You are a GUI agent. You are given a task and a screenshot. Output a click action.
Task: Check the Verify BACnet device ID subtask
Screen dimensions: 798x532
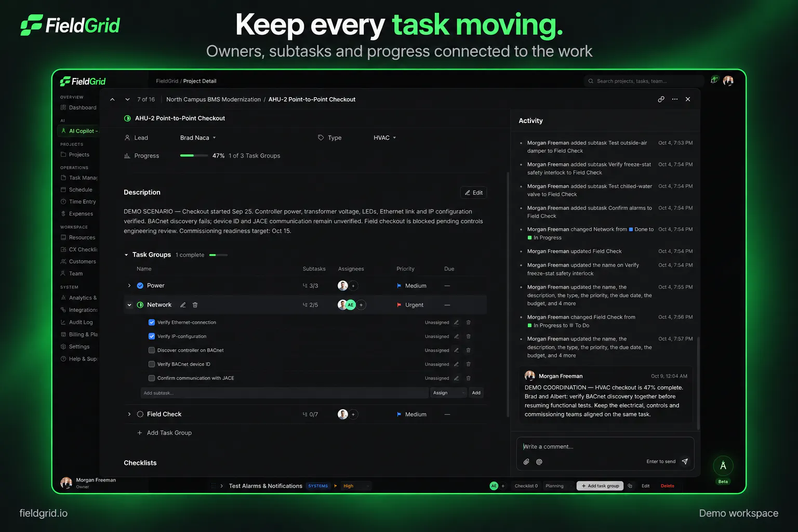pyautogui.click(x=152, y=364)
